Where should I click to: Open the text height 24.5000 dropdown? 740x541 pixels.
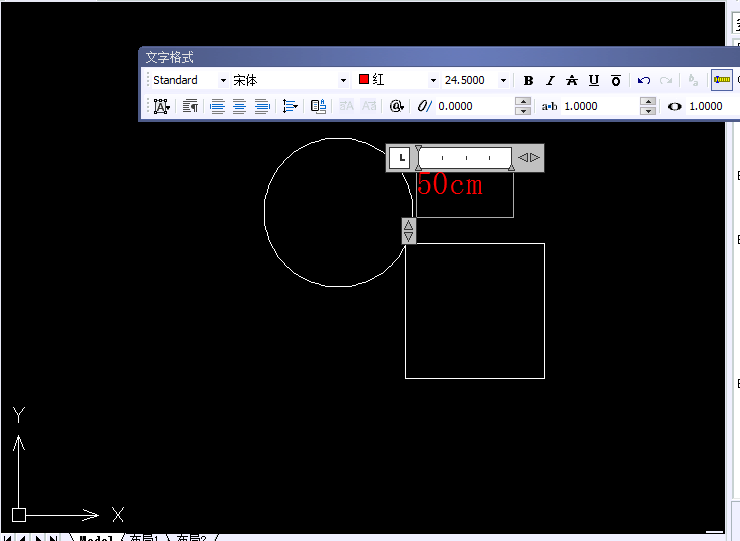[502, 80]
